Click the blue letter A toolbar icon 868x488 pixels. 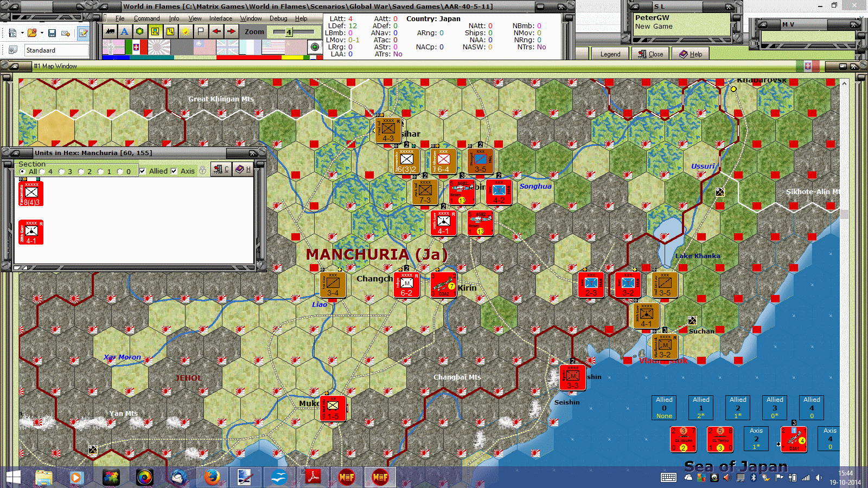125,31
